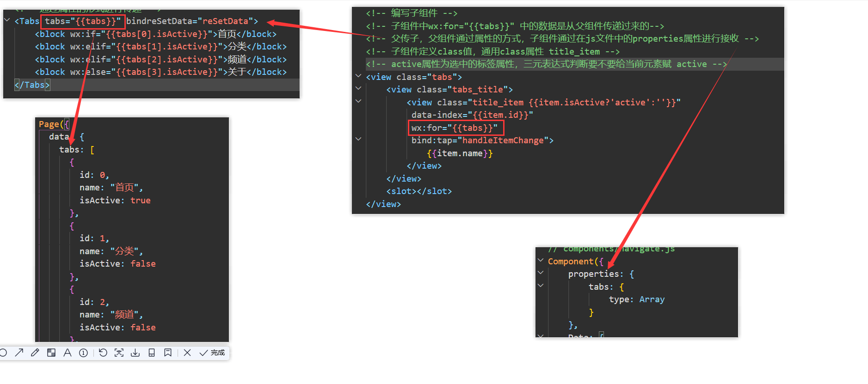
Task: Click the isActive: true line
Action: [x=115, y=201]
